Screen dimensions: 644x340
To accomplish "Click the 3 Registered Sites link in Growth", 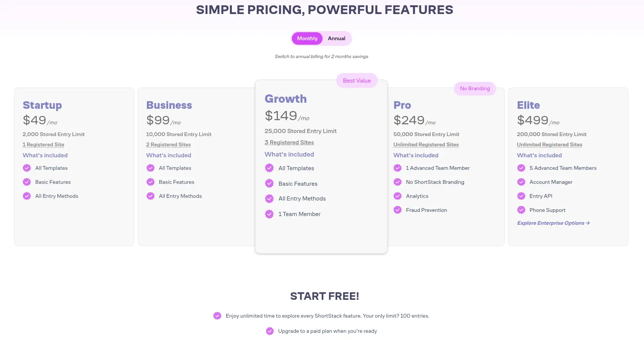I will [289, 142].
